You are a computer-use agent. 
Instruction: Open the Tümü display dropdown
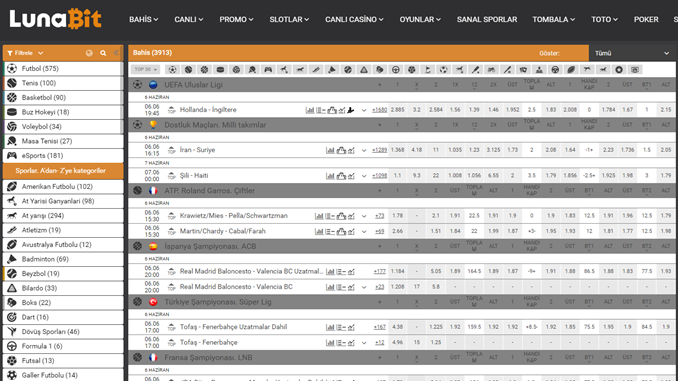click(632, 53)
